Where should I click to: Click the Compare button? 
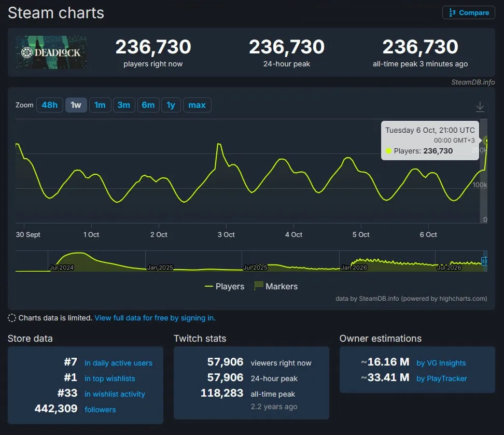point(468,12)
